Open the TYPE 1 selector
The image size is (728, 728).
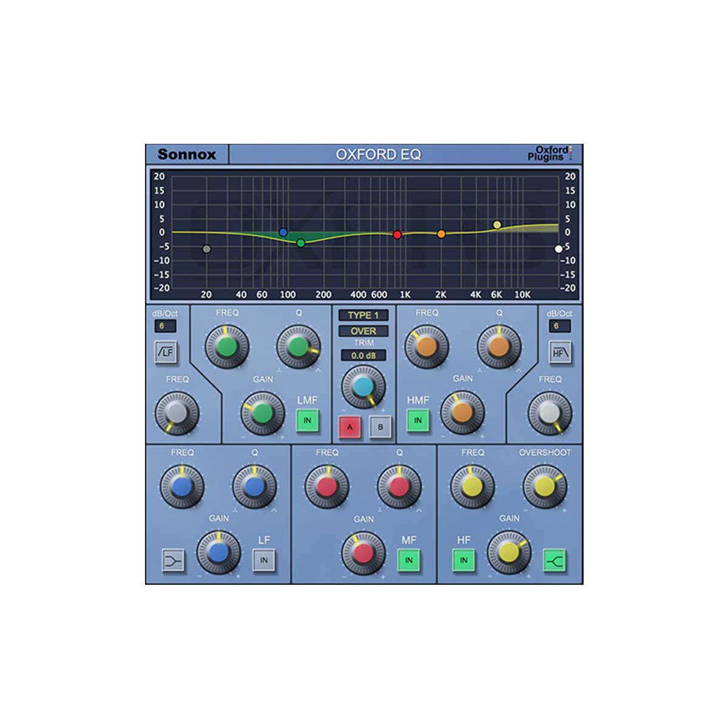pyautogui.click(x=363, y=314)
